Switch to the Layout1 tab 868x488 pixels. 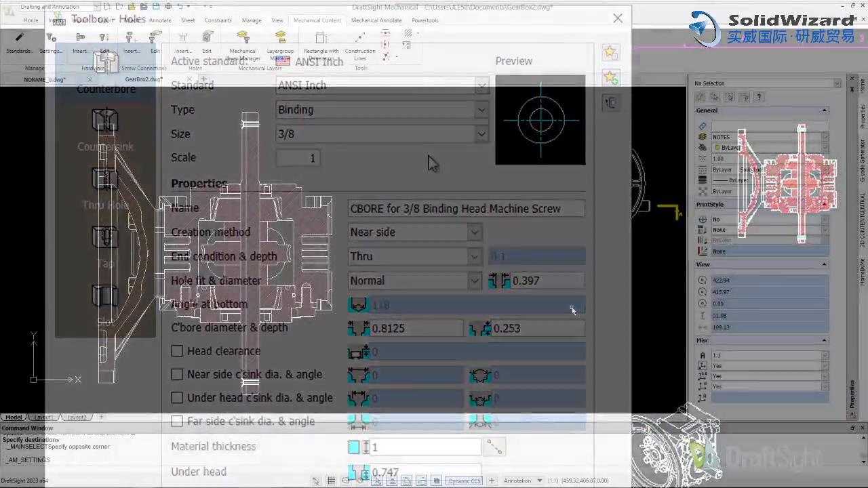pyautogui.click(x=42, y=417)
